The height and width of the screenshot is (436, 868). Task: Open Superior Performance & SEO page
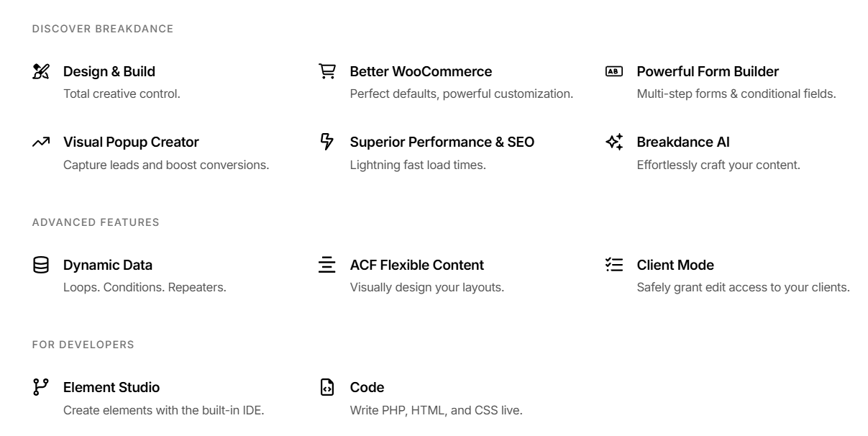(442, 142)
